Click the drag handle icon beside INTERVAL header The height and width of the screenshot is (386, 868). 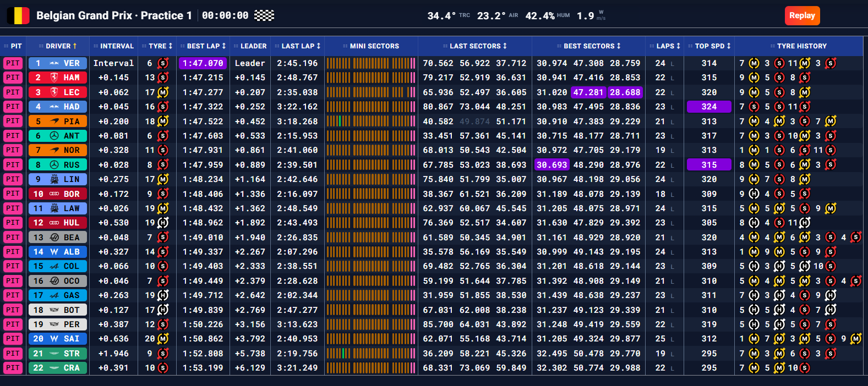(96, 46)
